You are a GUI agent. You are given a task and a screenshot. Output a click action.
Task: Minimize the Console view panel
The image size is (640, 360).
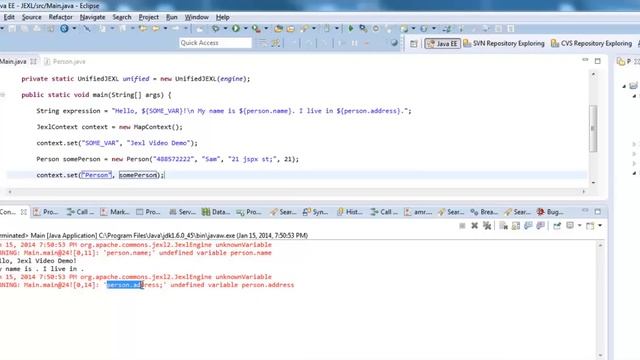[585, 210]
